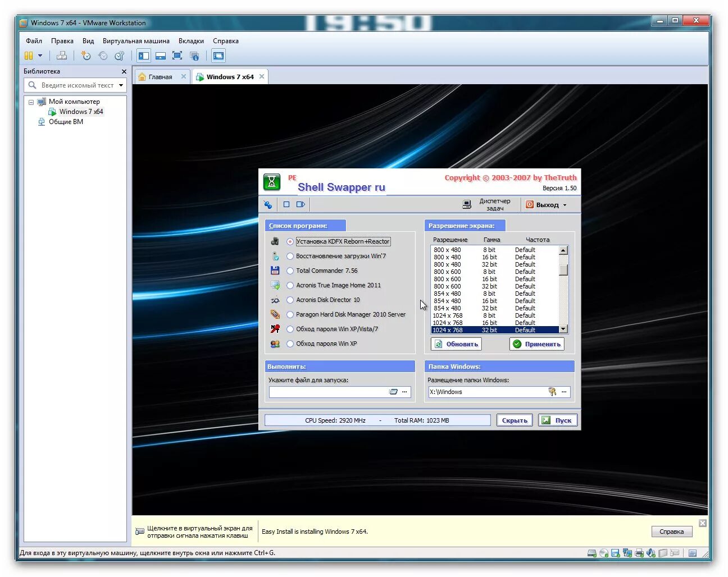Select Обход пароля Win XP/Vista/7 radio button
Image resolution: width=728 pixels, height=577 pixels.
click(x=290, y=329)
